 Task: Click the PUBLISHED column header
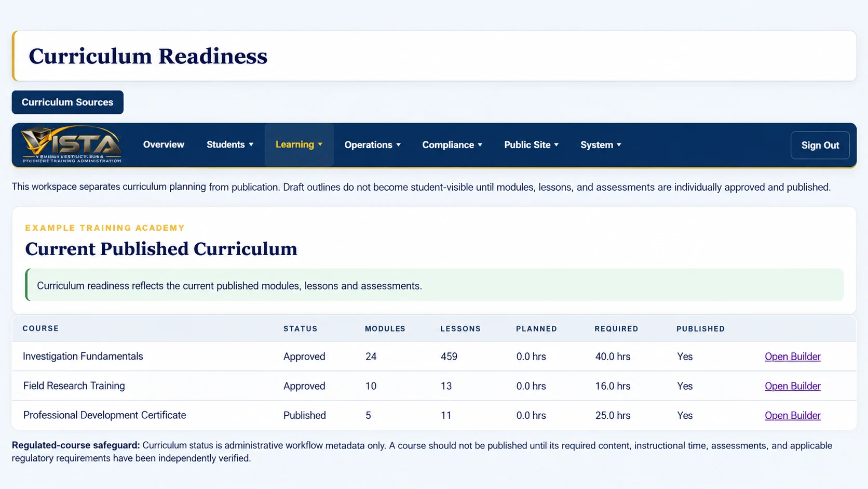[x=700, y=328]
